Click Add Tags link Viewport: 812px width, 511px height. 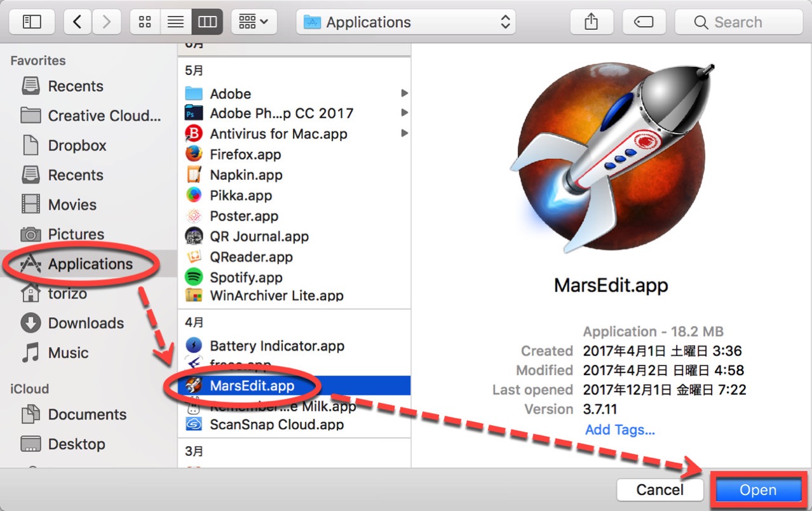tap(620, 430)
